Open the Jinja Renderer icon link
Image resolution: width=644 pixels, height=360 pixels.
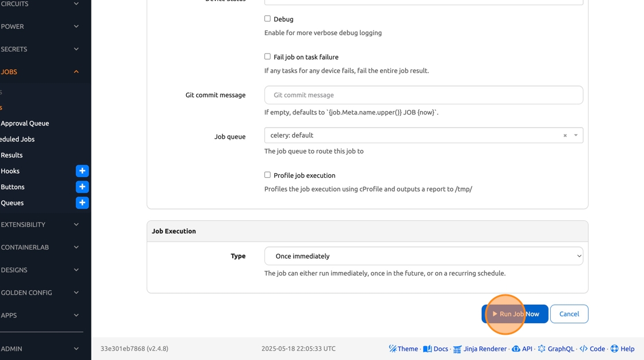coord(457,348)
